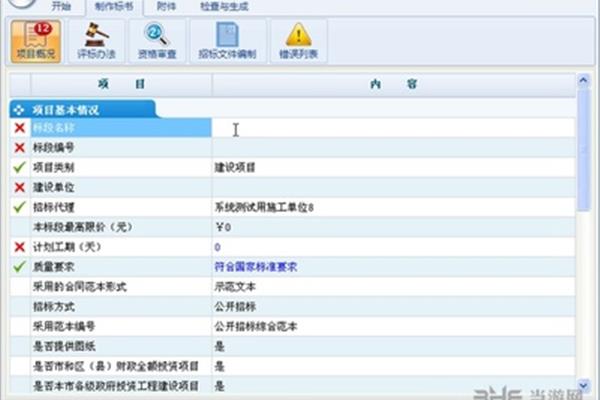
Task: Click the 示范文本 value
Action: point(235,287)
